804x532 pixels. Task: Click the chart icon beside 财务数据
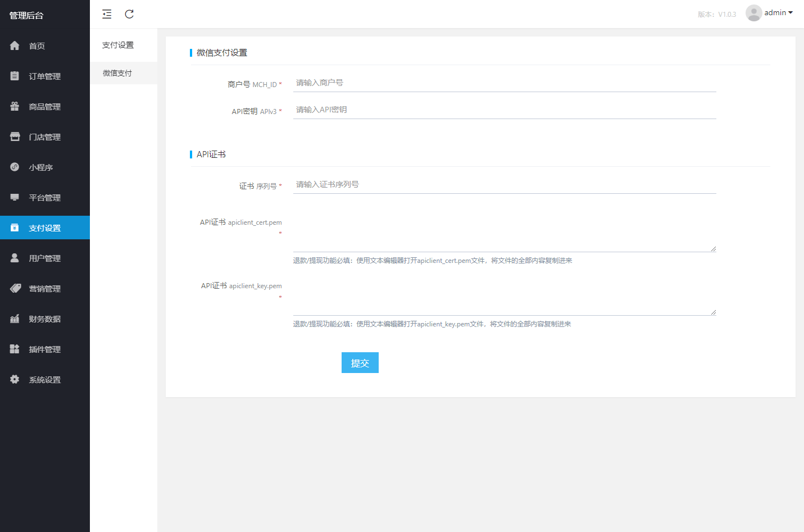15,319
